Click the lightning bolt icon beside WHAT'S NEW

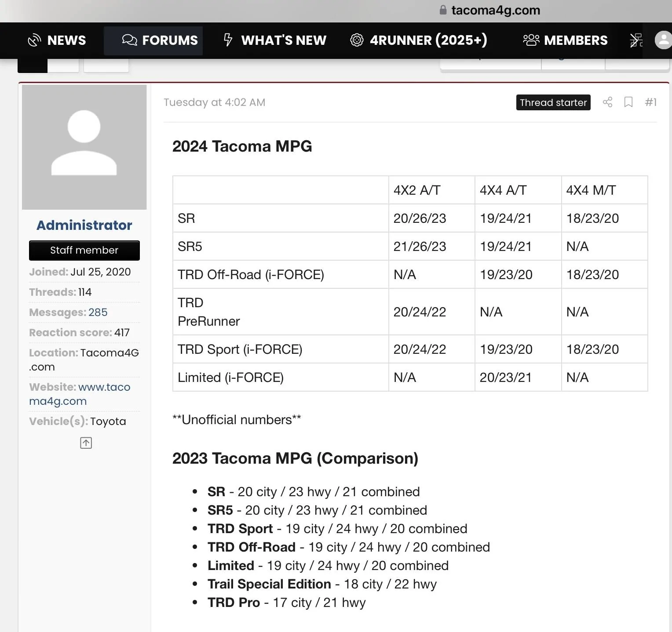click(x=228, y=40)
